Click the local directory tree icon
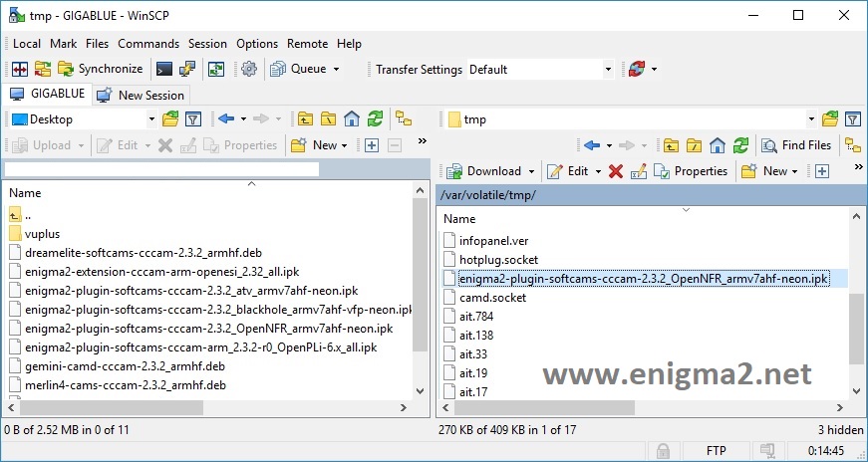Image resolution: width=868 pixels, height=462 pixels. click(x=404, y=118)
